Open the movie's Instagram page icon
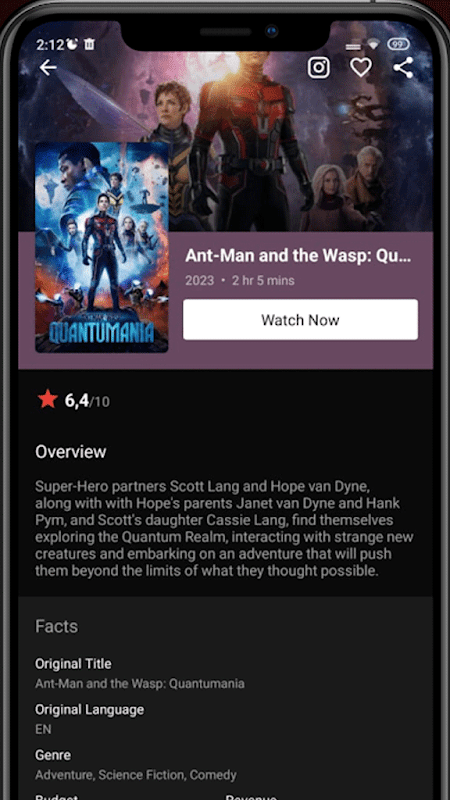Image resolution: width=450 pixels, height=800 pixels. point(318,67)
